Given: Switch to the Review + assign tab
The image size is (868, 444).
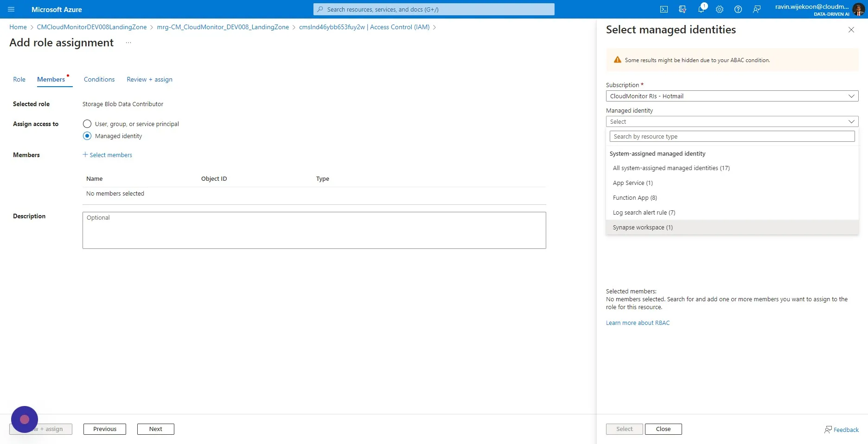Looking at the screenshot, I should [149, 79].
